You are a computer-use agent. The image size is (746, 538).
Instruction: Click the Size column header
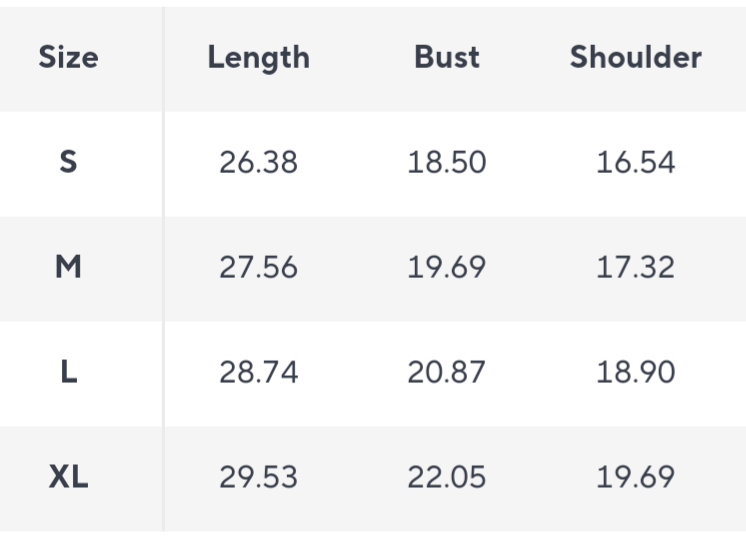point(67,58)
